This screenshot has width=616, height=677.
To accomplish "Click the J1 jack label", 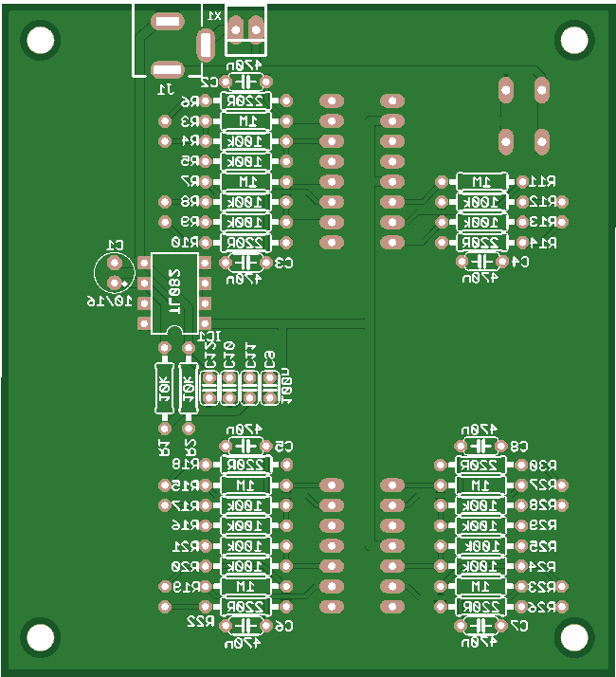I will coord(166,89).
